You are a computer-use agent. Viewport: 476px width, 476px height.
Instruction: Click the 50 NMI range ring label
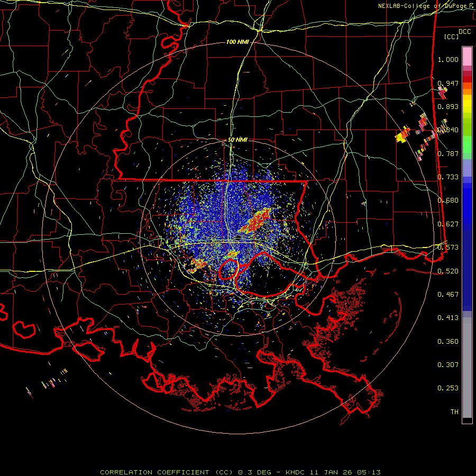pos(237,140)
